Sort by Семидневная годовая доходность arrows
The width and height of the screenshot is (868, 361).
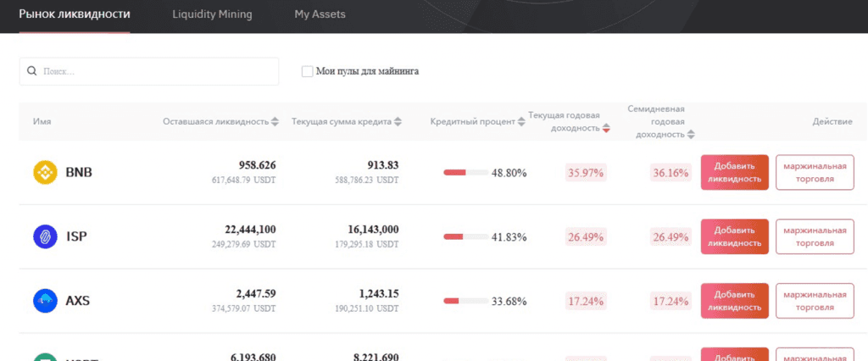tap(691, 135)
